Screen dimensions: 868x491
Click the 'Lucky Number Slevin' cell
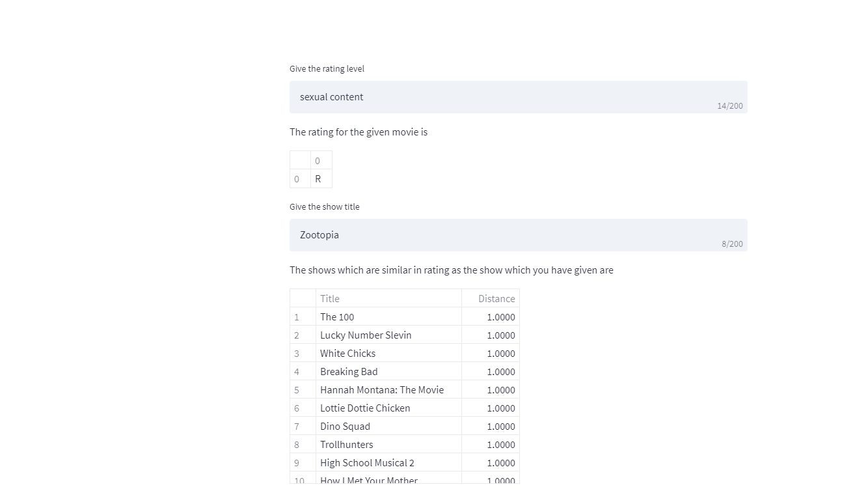pyautogui.click(x=366, y=335)
